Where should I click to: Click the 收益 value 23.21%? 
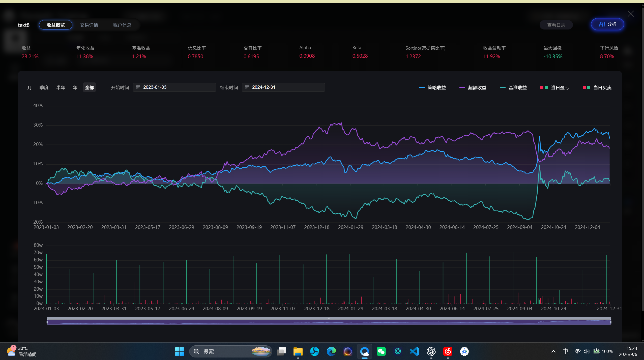(x=30, y=56)
